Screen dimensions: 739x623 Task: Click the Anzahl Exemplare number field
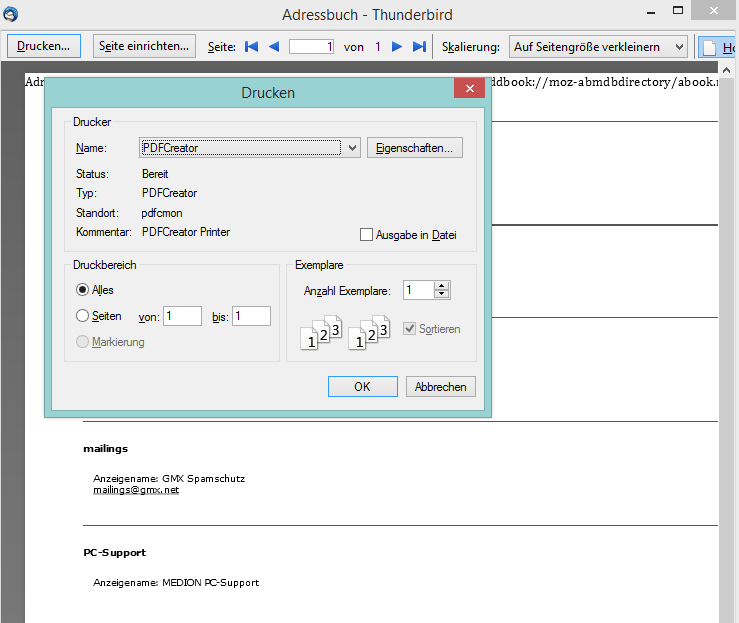pos(419,290)
